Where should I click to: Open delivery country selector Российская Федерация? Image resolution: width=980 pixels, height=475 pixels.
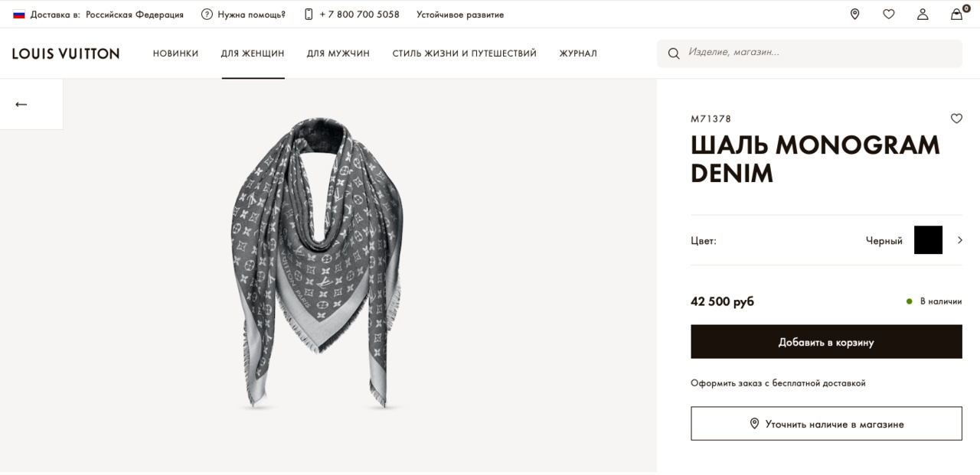pos(135,15)
